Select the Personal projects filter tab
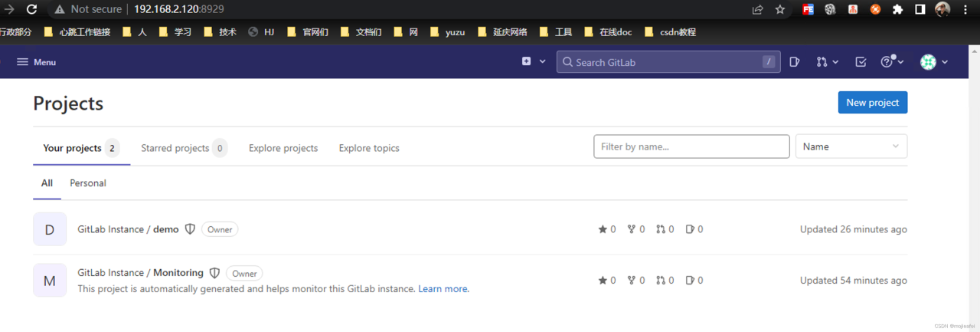Screen dimensions: 980x332 pos(88,183)
